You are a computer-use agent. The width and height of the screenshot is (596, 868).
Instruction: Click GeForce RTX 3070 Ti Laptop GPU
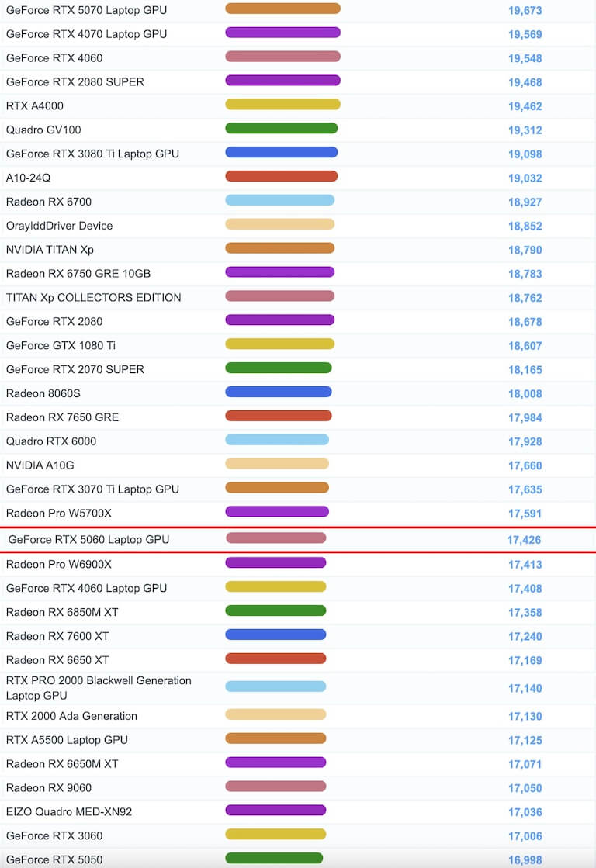[x=92, y=489]
